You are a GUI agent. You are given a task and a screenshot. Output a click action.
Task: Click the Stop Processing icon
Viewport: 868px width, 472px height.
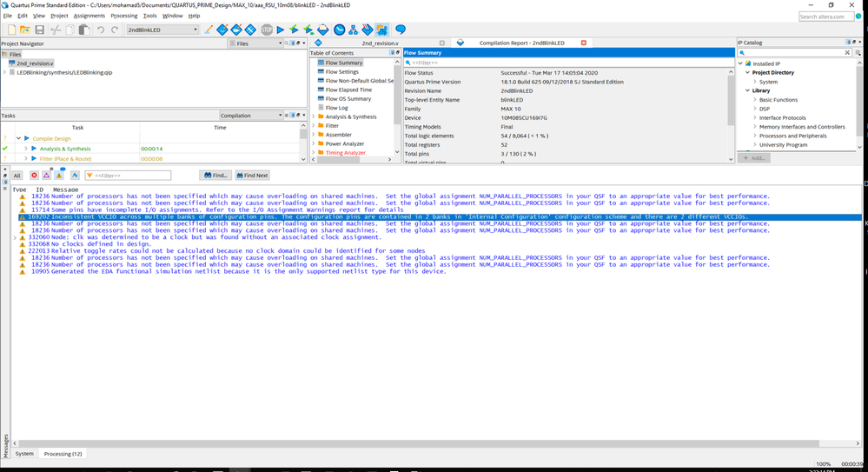[266, 30]
